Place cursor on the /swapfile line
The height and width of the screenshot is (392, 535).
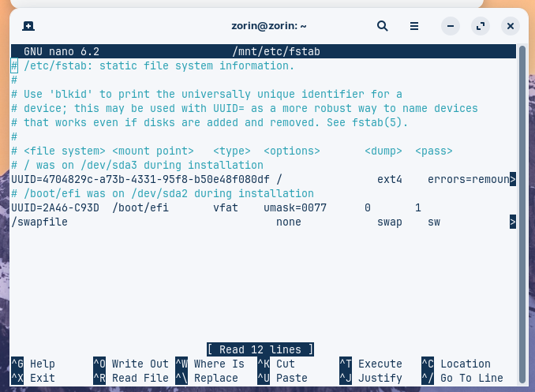pos(39,222)
